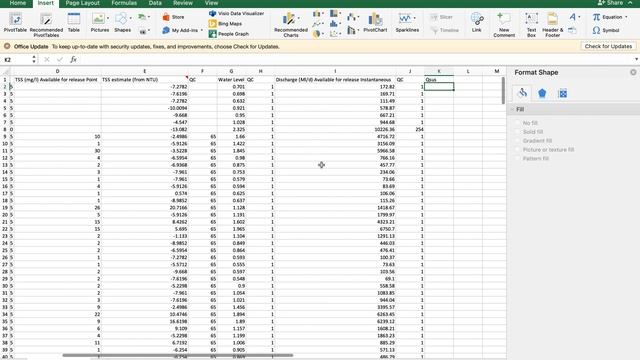Open Fill & Line tab in Format Shape
The image size is (640, 360).
click(522, 93)
